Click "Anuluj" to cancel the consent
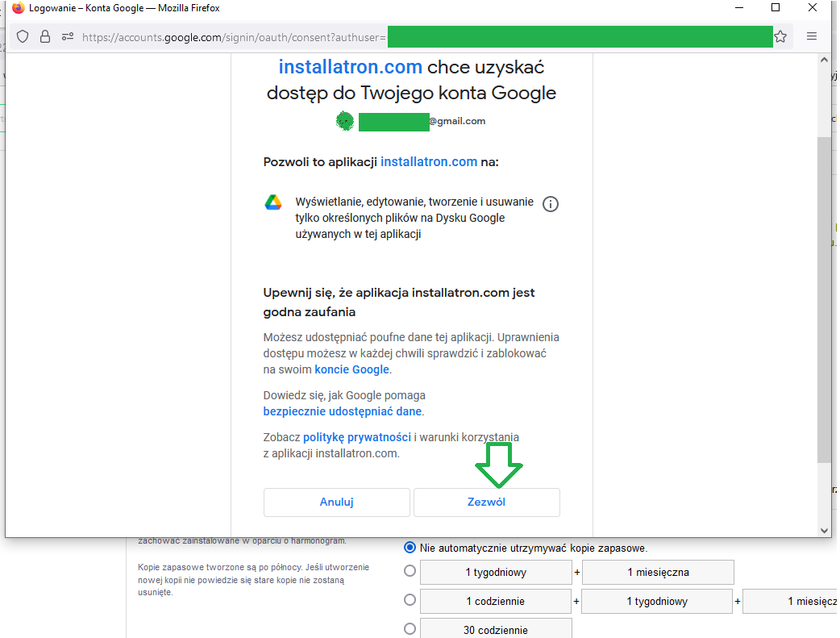840x638 pixels. [336, 502]
